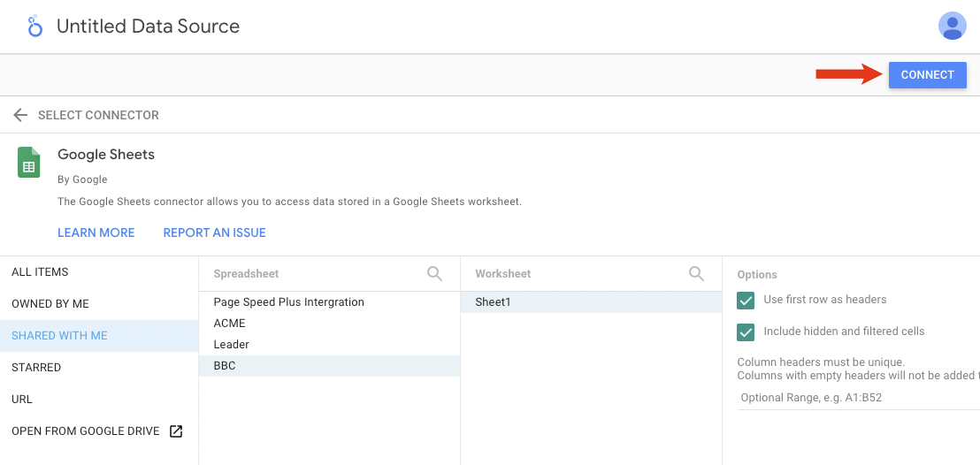This screenshot has height=465, width=980.
Task: Click the external link icon beside Open from Google Drive
Action: pyautogui.click(x=176, y=431)
